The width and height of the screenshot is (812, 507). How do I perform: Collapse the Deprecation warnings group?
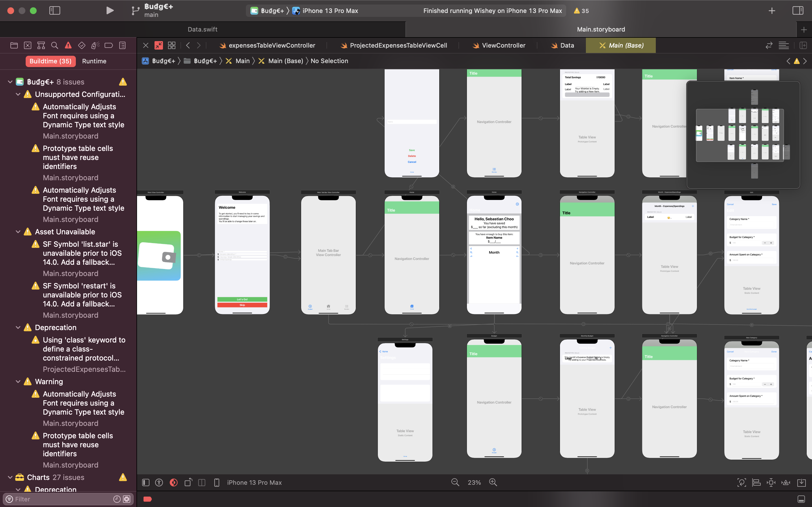18,327
